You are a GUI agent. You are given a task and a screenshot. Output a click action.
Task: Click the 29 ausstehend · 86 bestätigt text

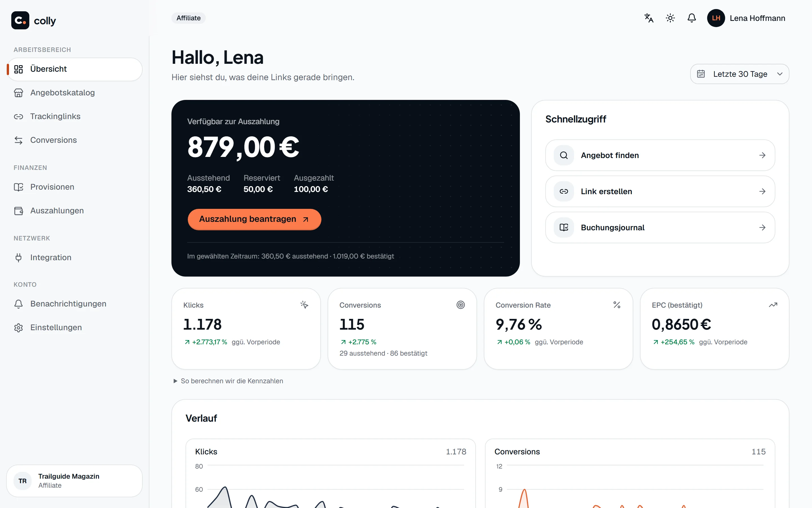(x=383, y=353)
